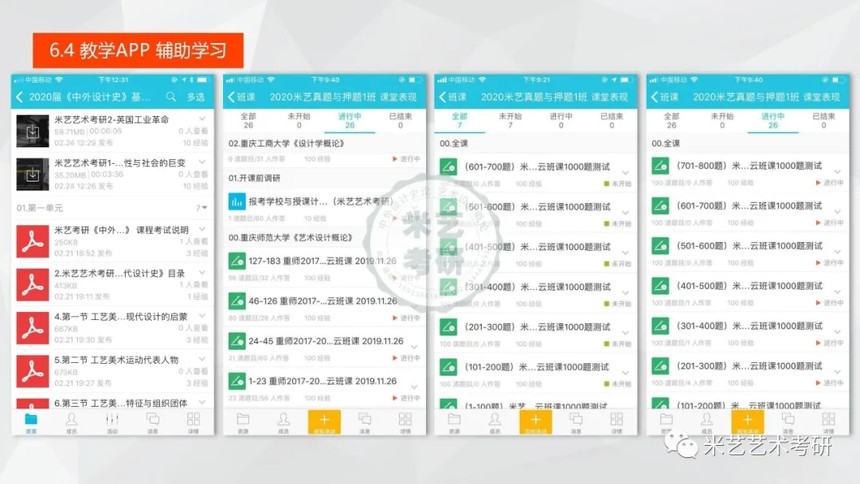Select 未开始 7 tab in third phone
The height and width of the screenshot is (484, 860).
510,121
